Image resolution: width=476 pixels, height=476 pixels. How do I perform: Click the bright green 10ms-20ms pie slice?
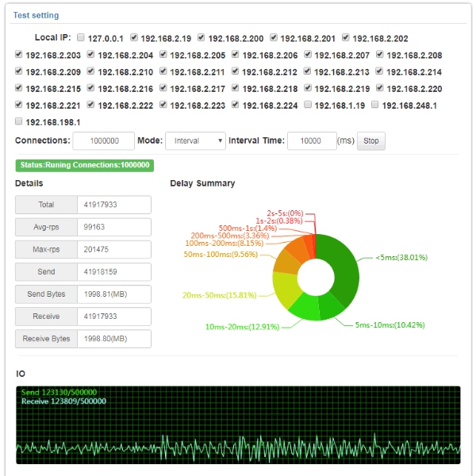pos(305,307)
